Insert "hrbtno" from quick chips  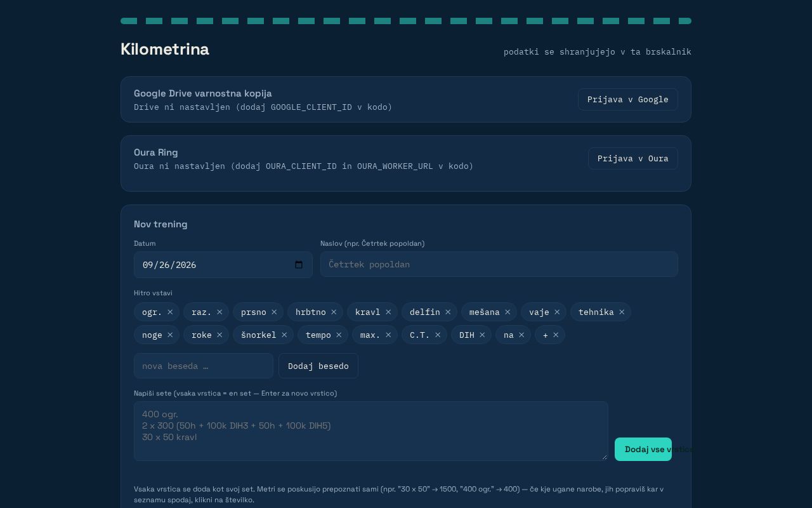tap(311, 312)
